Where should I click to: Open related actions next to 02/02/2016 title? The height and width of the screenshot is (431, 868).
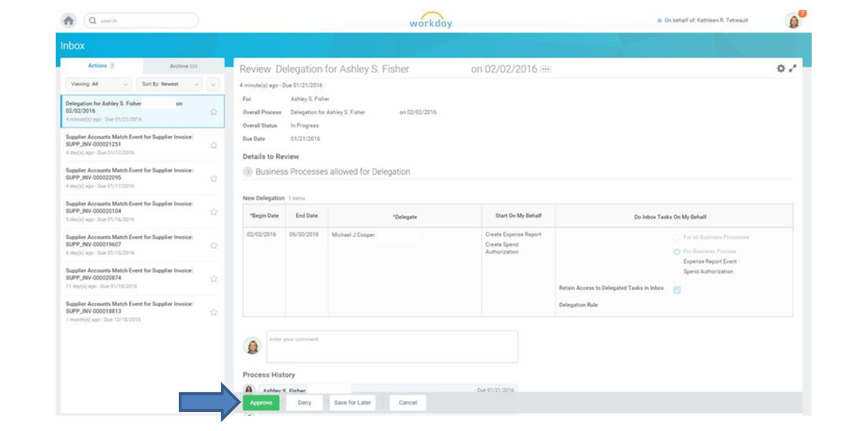pos(546,69)
